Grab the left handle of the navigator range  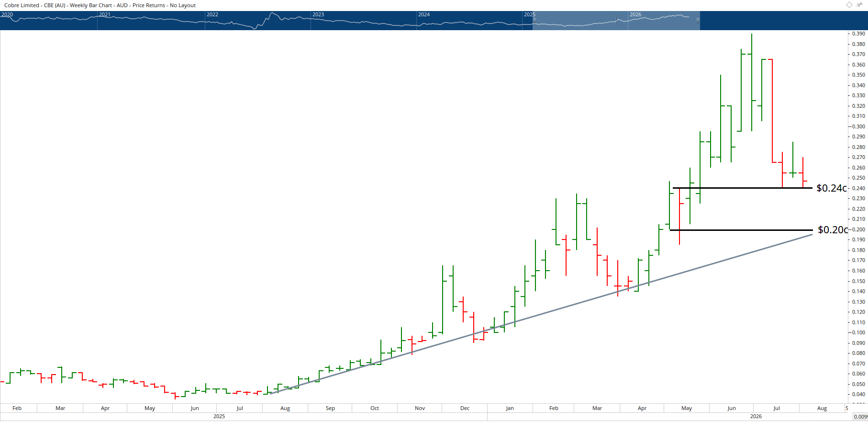point(534,20)
